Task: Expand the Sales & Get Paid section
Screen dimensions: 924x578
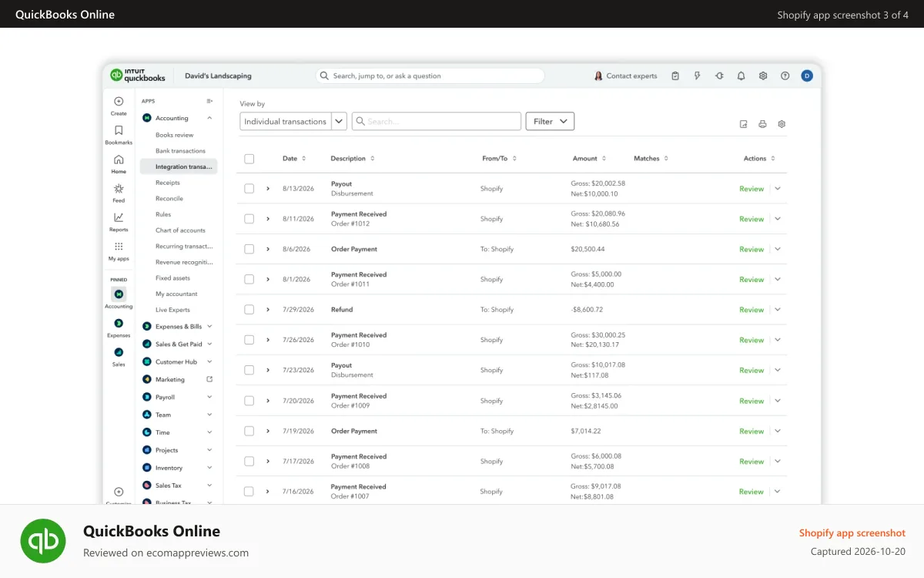Action: coord(178,344)
